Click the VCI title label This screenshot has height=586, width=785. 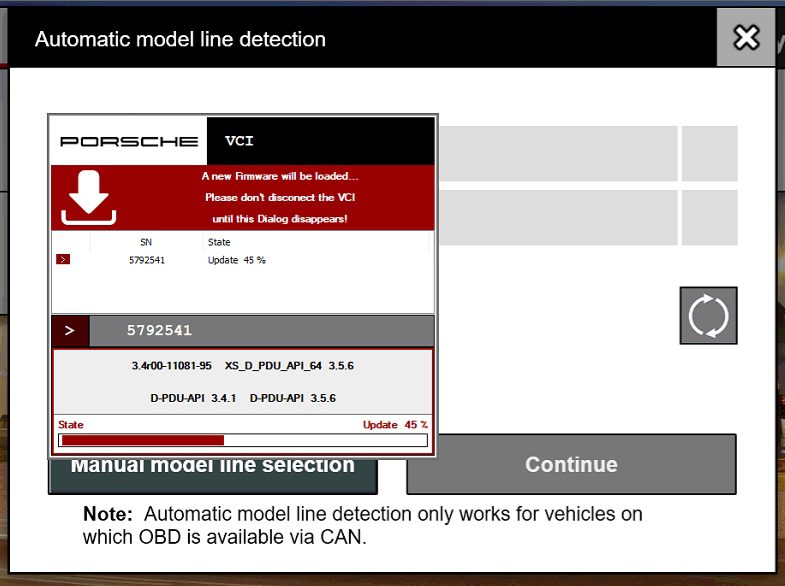click(x=239, y=141)
